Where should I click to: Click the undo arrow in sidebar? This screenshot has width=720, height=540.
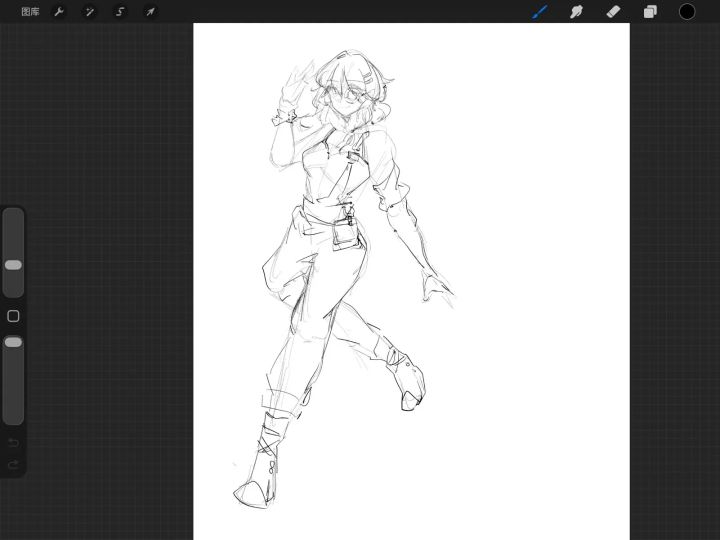(x=13, y=443)
